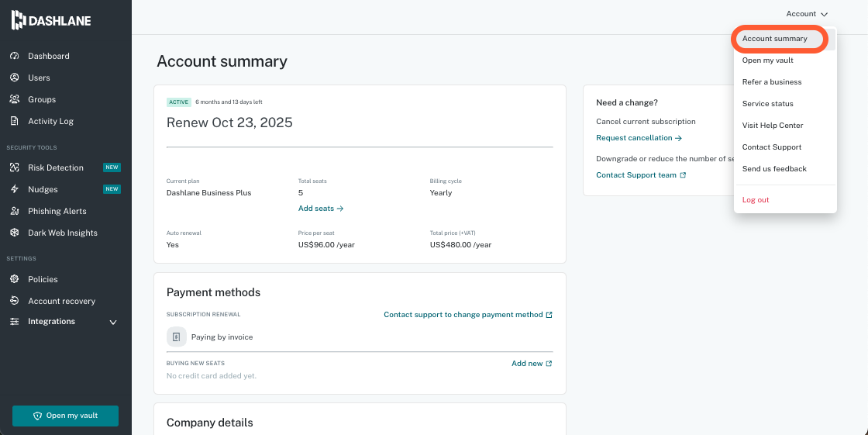Viewport: 868px width, 435px height.
Task: Open Account recovery settings page
Action: (x=61, y=301)
